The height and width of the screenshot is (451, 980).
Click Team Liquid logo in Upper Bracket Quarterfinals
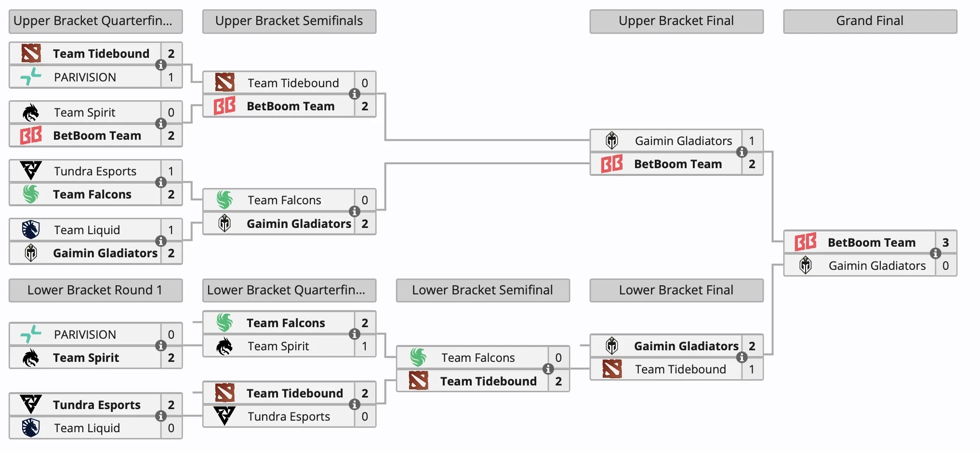point(31,230)
